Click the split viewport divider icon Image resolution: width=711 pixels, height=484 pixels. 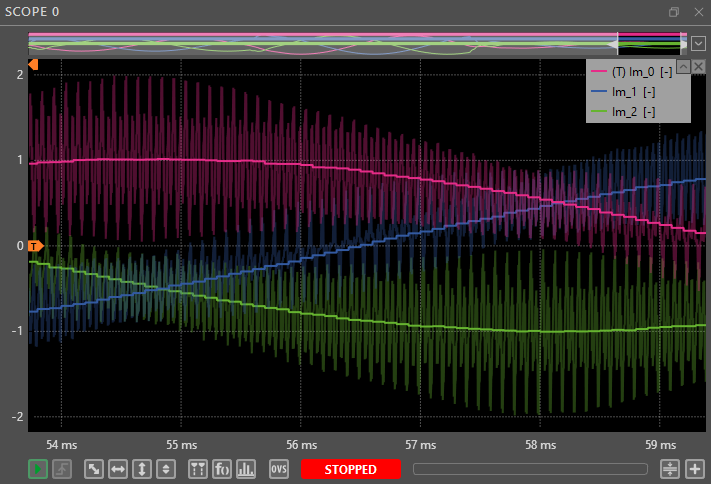[x=670, y=469]
